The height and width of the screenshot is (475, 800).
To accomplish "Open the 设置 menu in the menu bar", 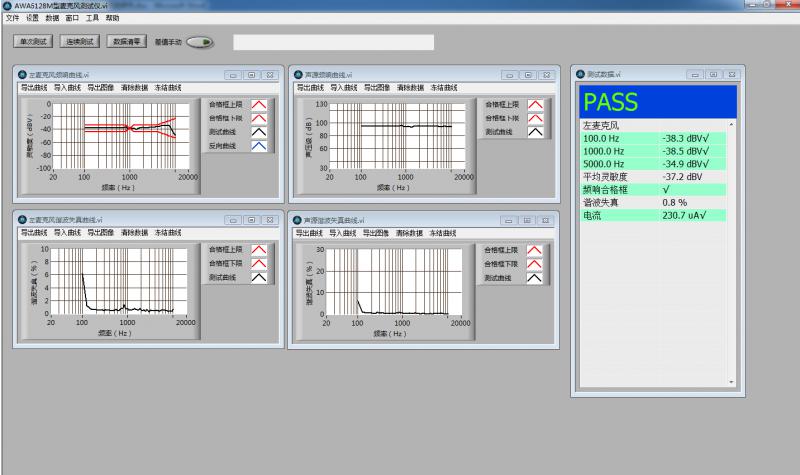I will pyautogui.click(x=32, y=18).
